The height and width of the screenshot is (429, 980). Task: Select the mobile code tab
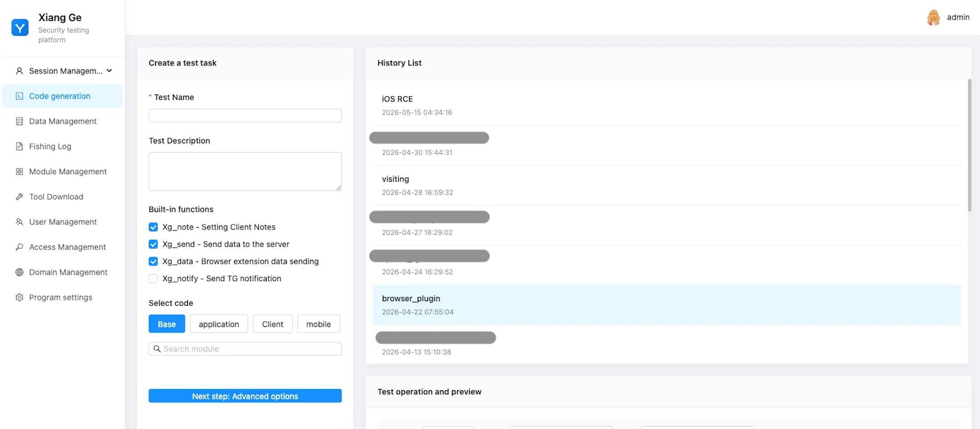pyautogui.click(x=318, y=324)
